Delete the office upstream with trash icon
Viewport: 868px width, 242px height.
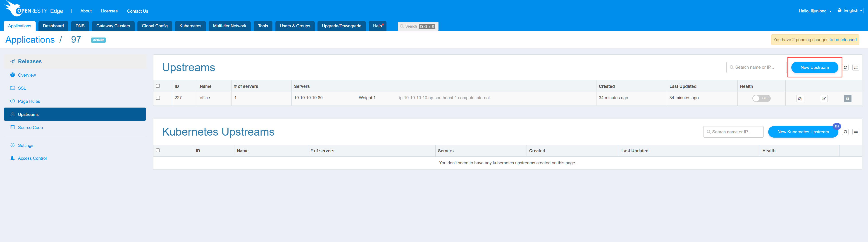tap(847, 98)
